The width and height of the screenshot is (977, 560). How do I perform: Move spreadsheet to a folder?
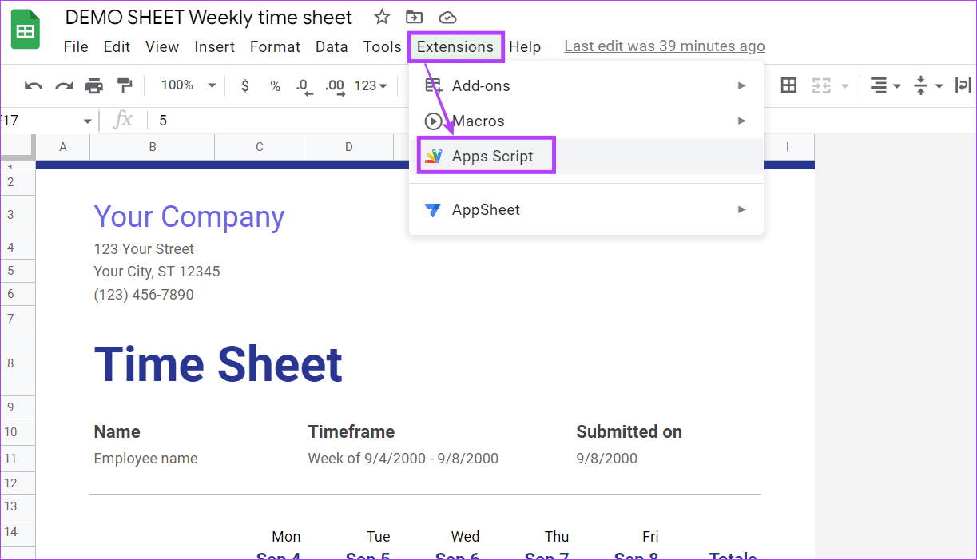pyautogui.click(x=414, y=16)
